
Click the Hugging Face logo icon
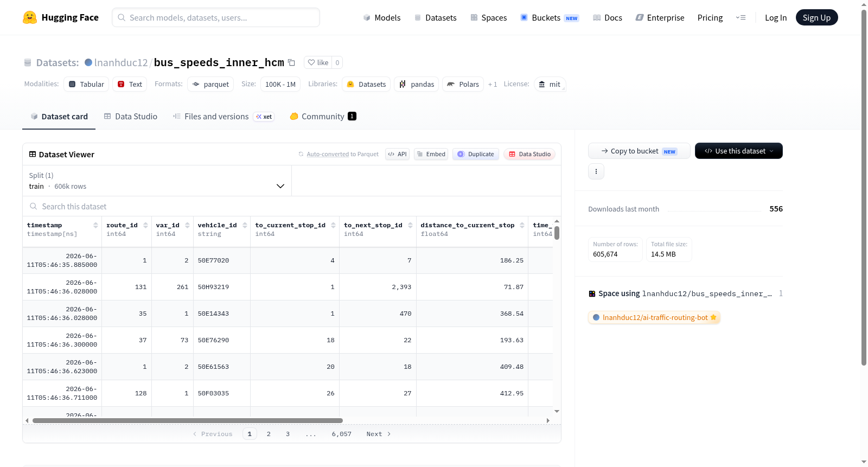pyautogui.click(x=30, y=17)
